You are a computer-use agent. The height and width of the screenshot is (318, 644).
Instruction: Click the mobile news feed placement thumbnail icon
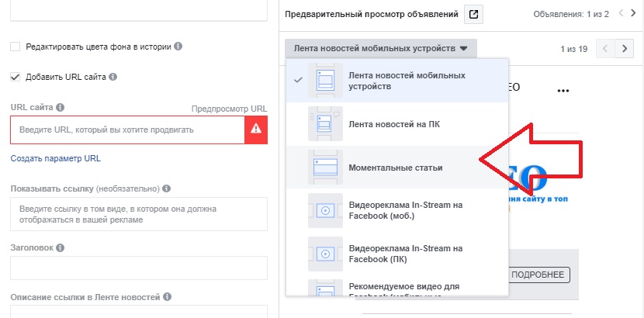point(325,81)
